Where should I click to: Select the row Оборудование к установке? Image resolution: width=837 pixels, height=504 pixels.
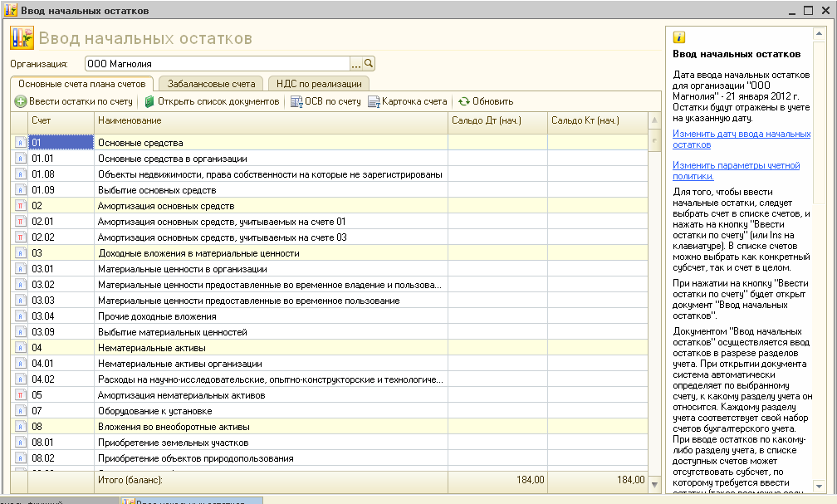[x=330, y=410]
